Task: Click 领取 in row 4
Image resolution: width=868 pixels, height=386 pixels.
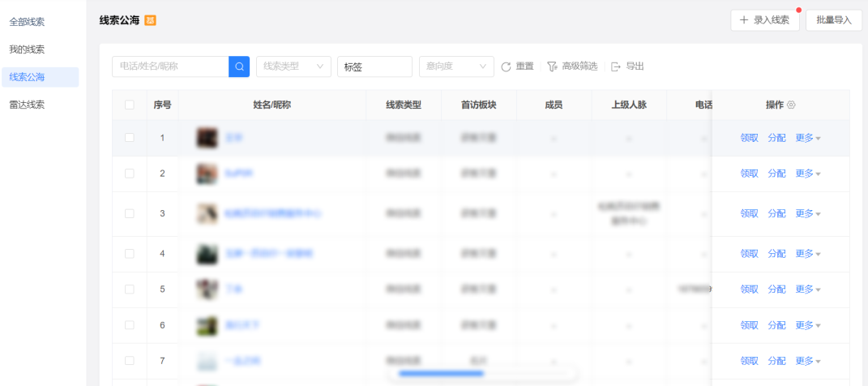Action: point(750,254)
